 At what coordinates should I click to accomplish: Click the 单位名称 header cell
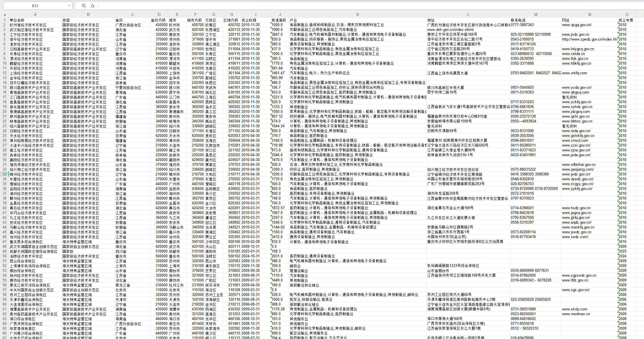click(x=17, y=20)
